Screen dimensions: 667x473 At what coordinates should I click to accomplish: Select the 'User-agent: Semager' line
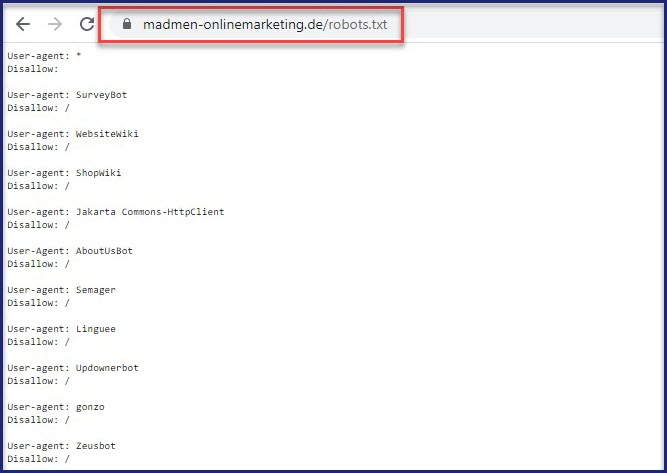tap(62, 290)
